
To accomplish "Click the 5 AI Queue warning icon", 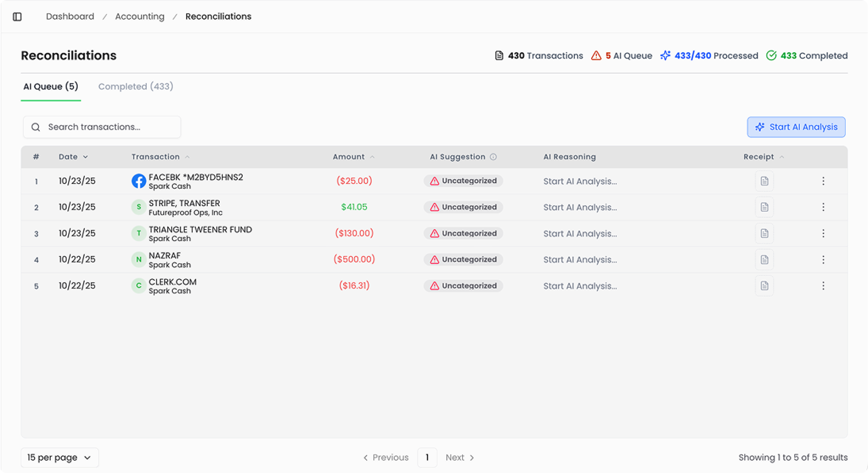I will 596,56.
